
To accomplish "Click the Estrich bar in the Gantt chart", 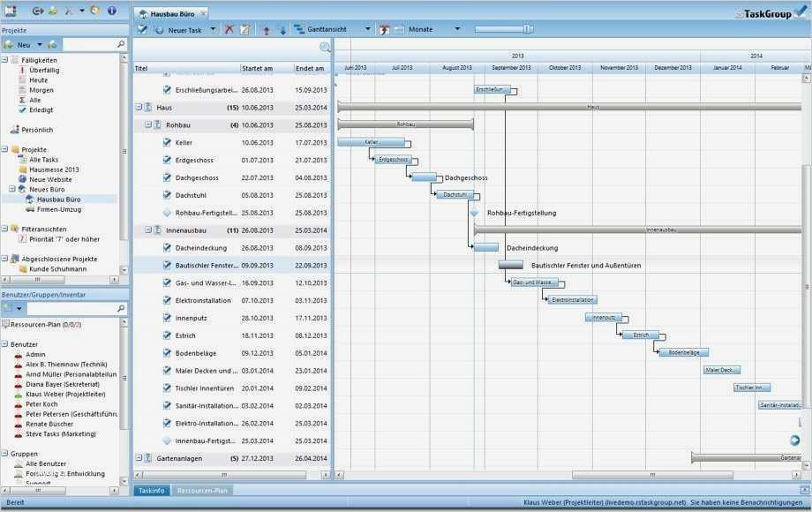I will 641,335.
